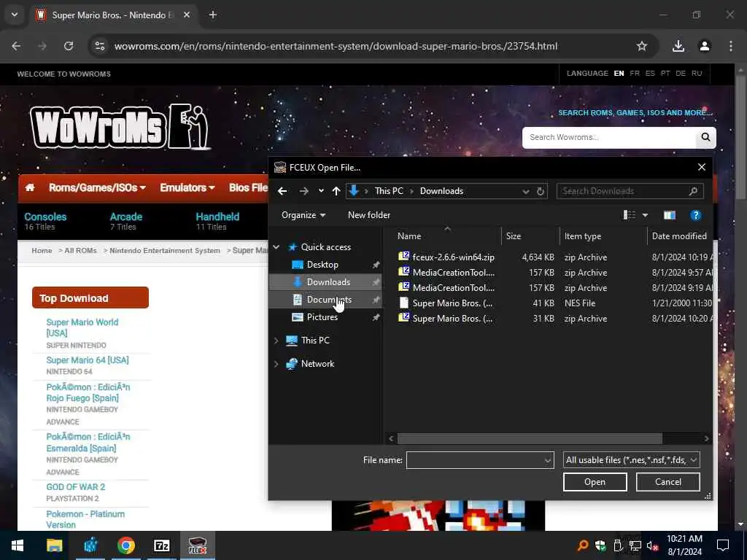Switch site language to FR
This screenshot has width=747, height=560.
(635, 74)
